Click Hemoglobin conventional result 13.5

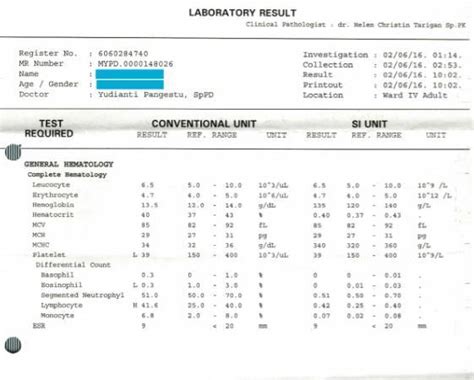coord(149,205)
